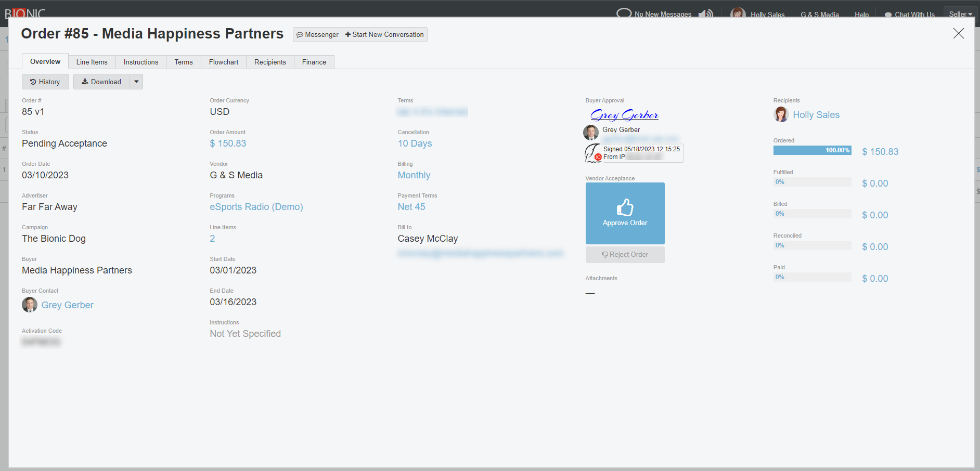Click the signature quill icon

pos(592,153)
